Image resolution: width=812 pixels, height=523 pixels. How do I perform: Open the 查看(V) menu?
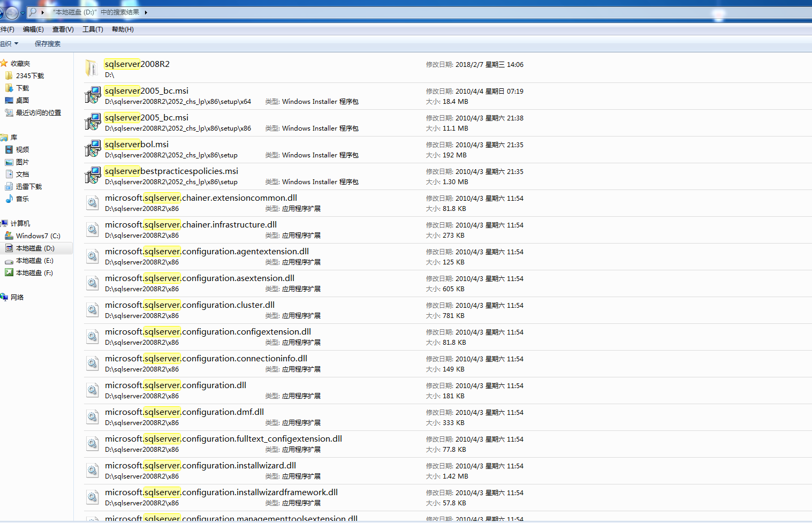tap(63, 29)
